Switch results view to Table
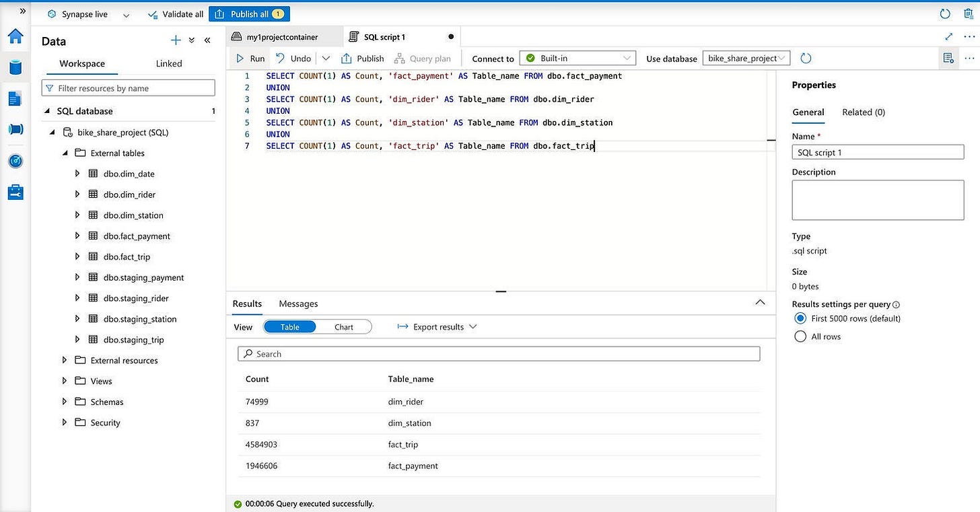Screen dimensions: 980x512 (290, 327)
